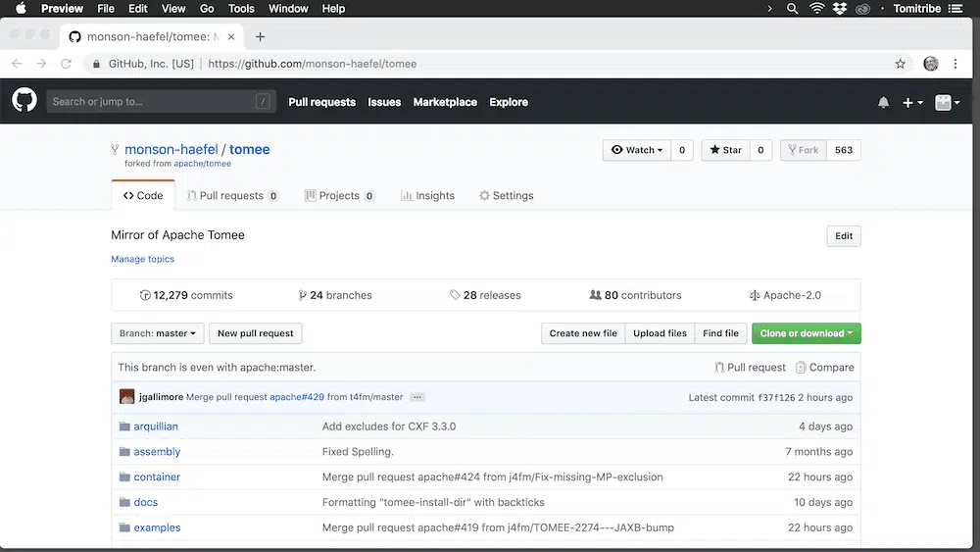
Task: Reload the page
Action: click(66, 64)
